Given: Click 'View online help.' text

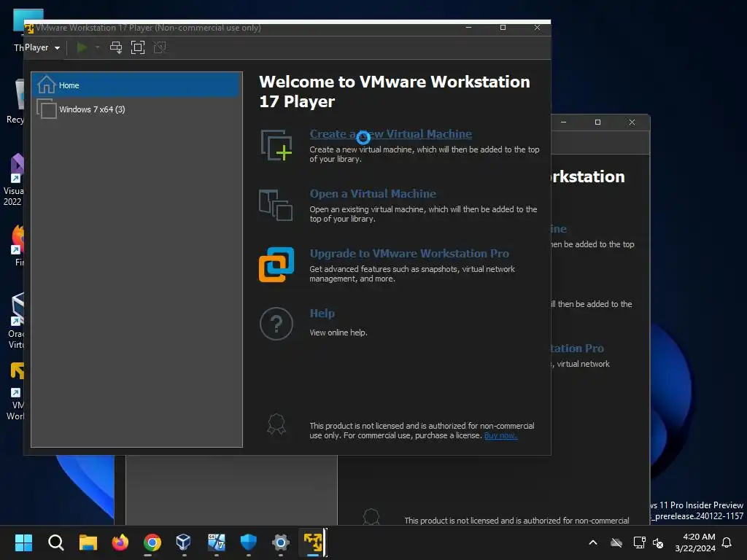Looking at the screenshot, I should click(338, 332).
